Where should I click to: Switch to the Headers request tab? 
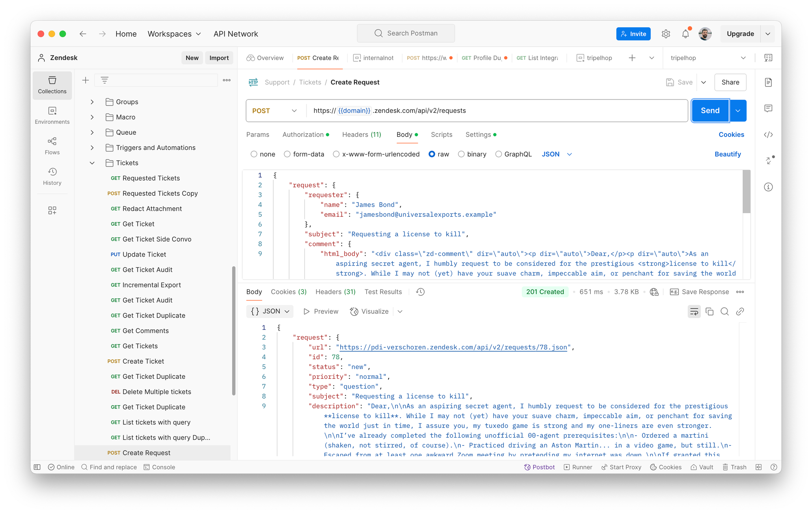361,134
